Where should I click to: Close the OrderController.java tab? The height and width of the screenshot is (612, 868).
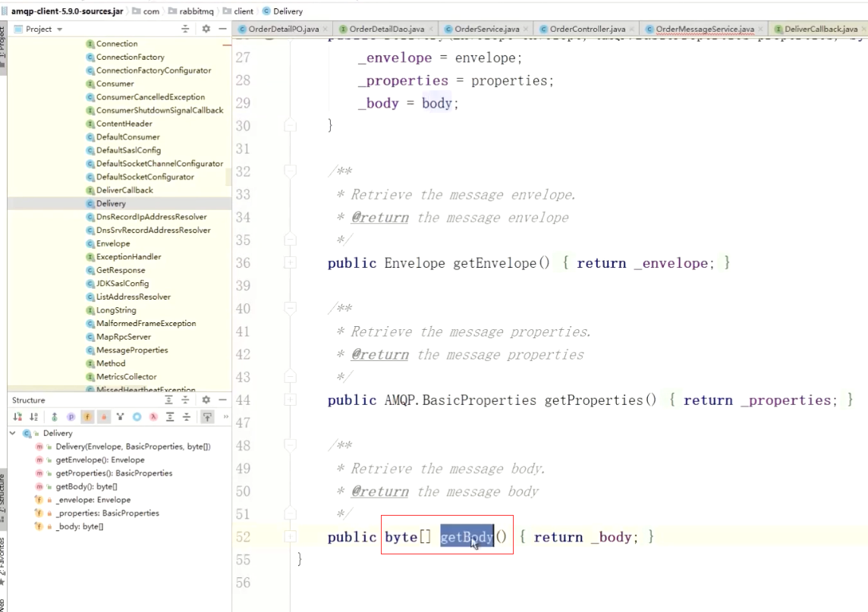[631, 29]
